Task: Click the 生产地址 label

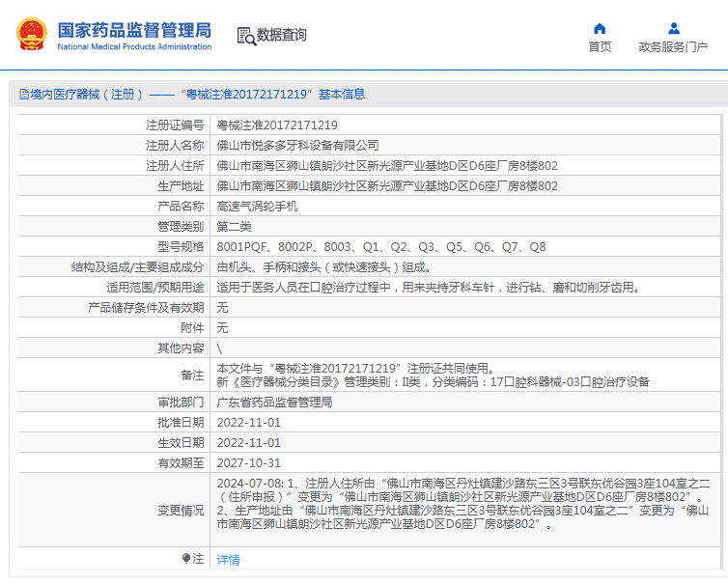Action: (x=181, y=186)
